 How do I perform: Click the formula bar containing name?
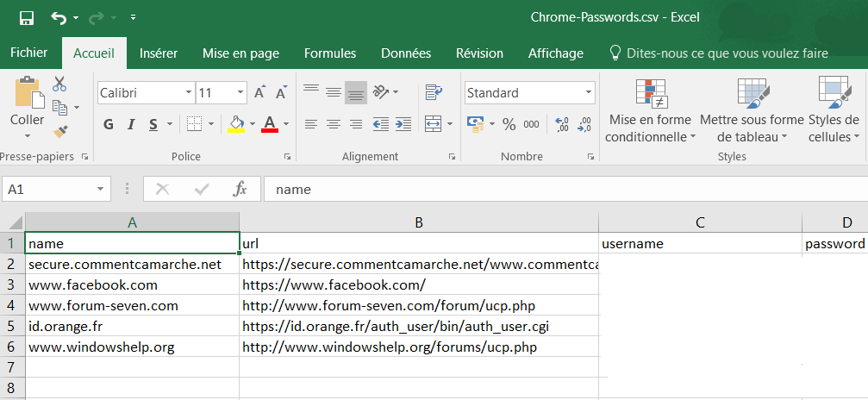(565, 190)
